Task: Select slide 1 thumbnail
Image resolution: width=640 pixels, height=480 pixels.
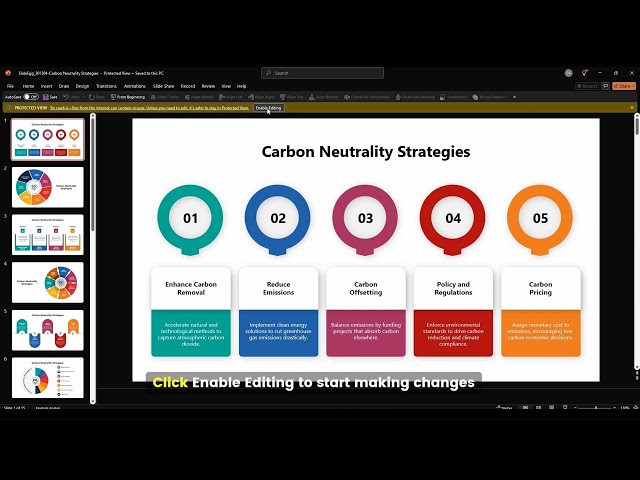Action: (48, 139)
